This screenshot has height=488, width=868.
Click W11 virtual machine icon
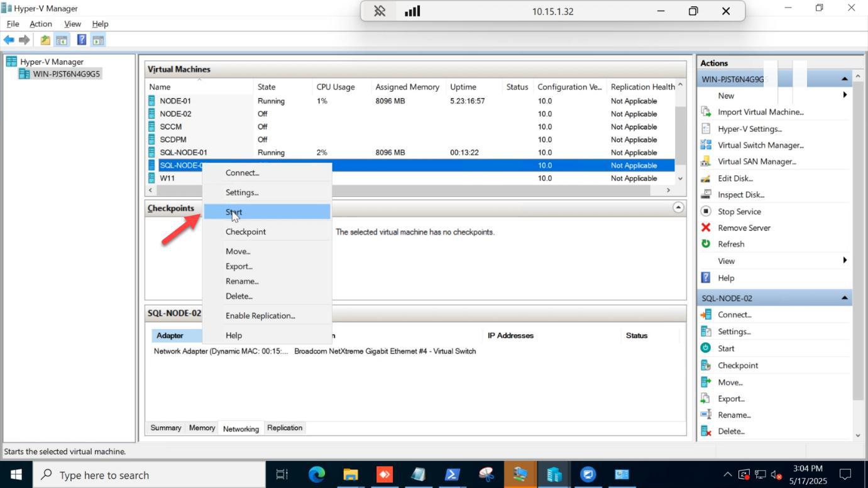(151, 178)
